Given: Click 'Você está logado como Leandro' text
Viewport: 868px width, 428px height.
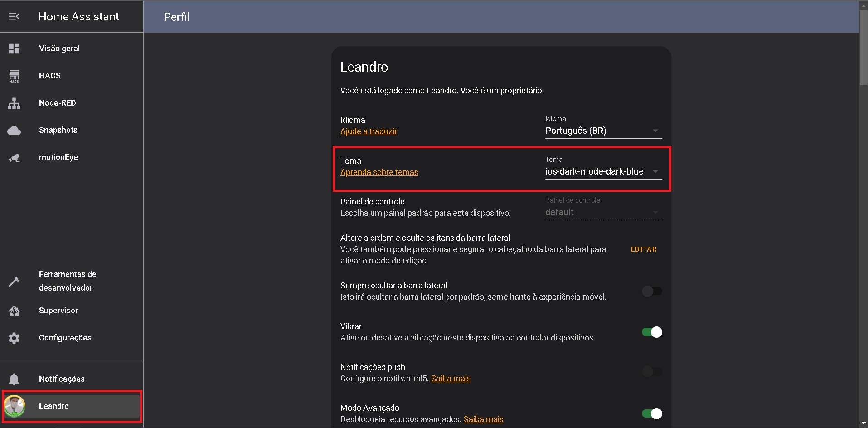Looking at the screenshot, I should tap(442, 91).
